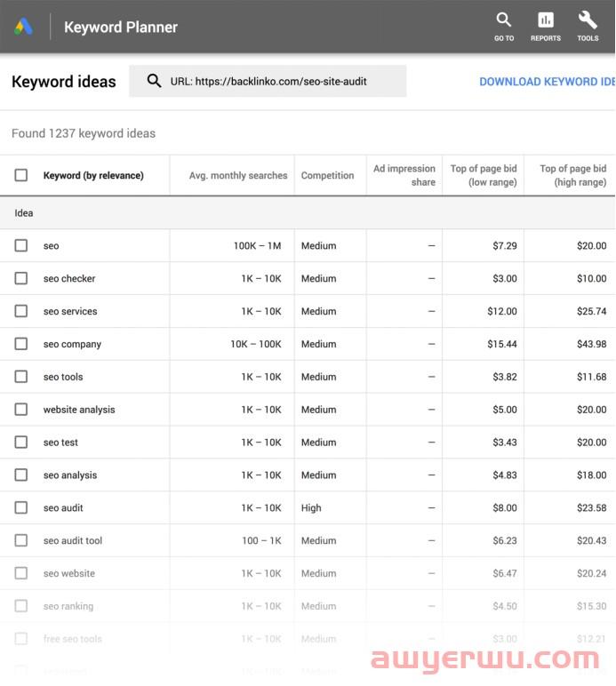Open the Tools wrench icon
This screenshot has width=616, height=686.
[x=588, y=20]
